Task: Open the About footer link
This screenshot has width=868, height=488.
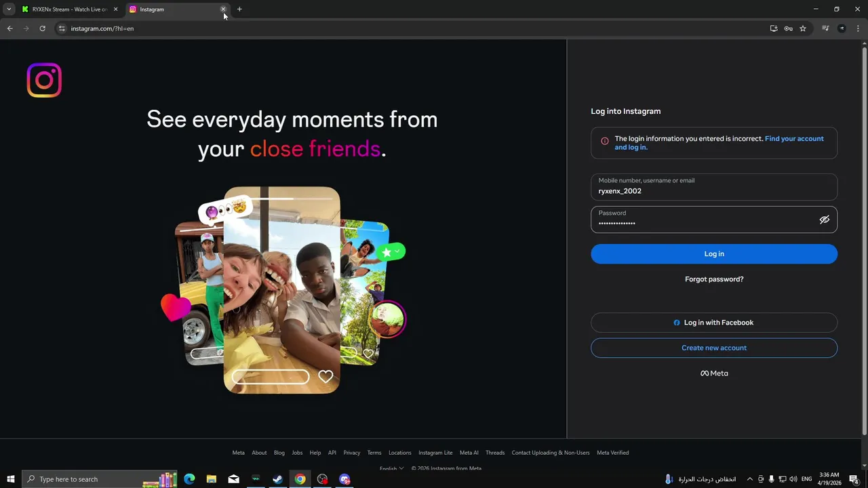Action: point(259,453)
